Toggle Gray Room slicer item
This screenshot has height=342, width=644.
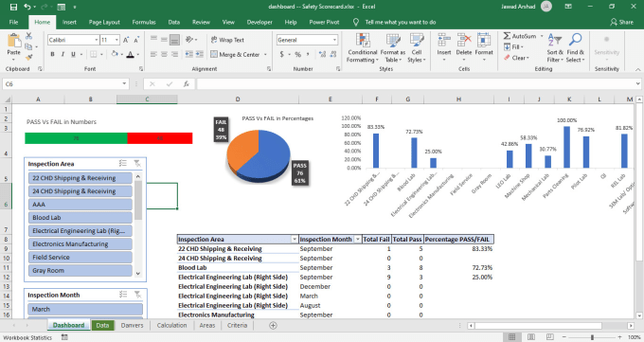(80, 271)
